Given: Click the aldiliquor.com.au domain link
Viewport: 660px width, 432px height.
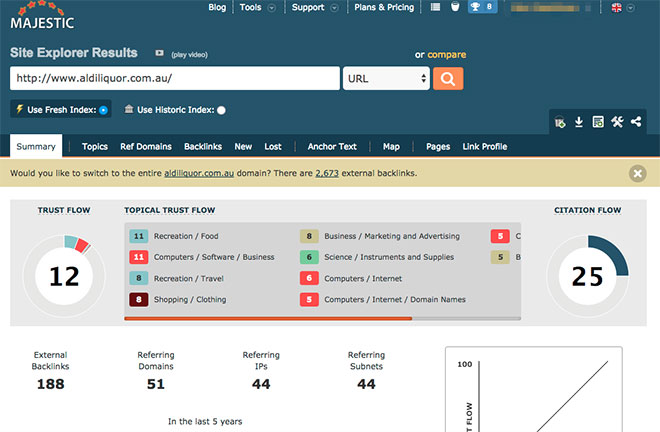Looking at the screenshot, I should pos(199,173).
